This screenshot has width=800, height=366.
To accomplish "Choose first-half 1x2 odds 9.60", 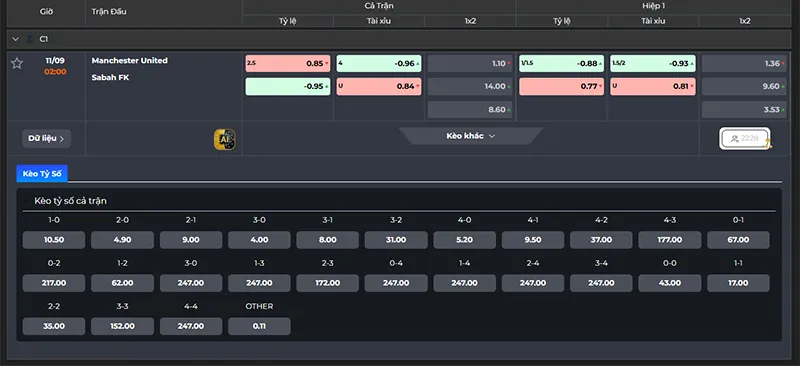I will click(744, 86).
